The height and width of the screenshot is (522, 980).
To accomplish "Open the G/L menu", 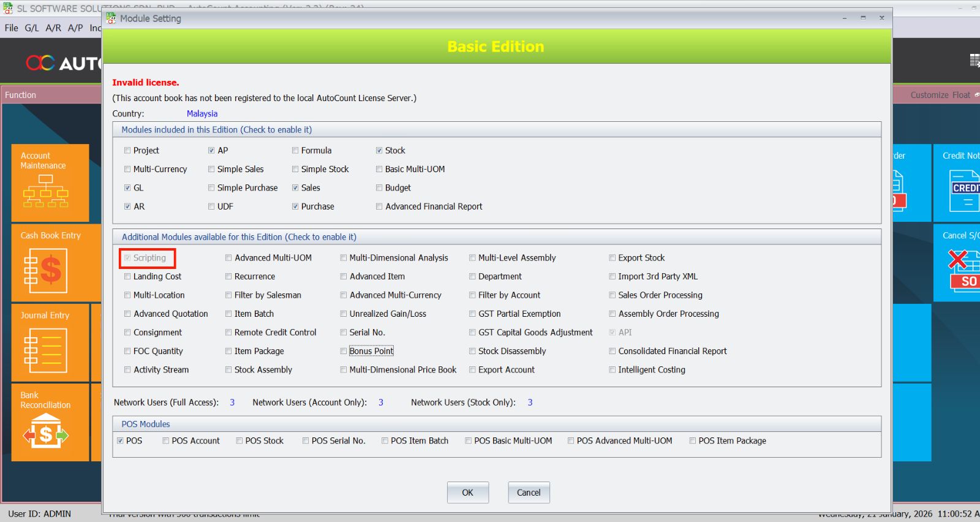I will [32, 28].
